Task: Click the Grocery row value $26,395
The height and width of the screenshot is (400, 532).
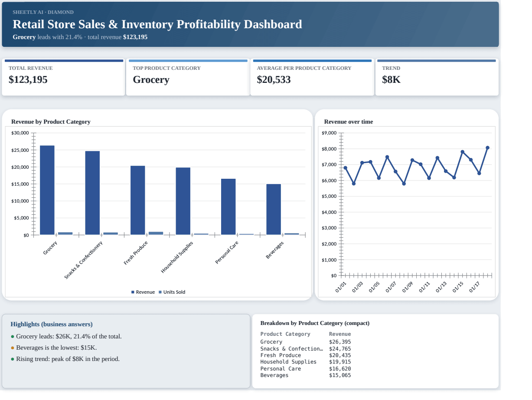Action: click(x=340, y=342)
